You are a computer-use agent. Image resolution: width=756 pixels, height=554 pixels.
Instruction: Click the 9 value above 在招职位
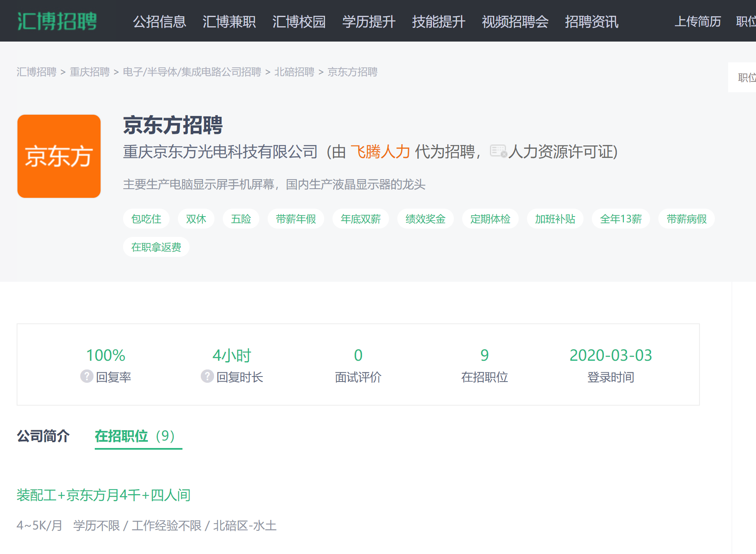tap(485, 355)
